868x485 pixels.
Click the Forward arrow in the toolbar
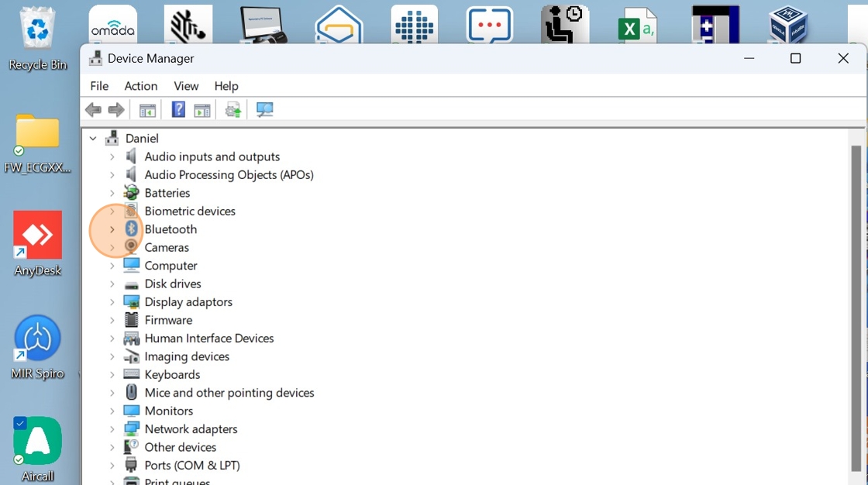pyautogui.click(x=116, y=109)
